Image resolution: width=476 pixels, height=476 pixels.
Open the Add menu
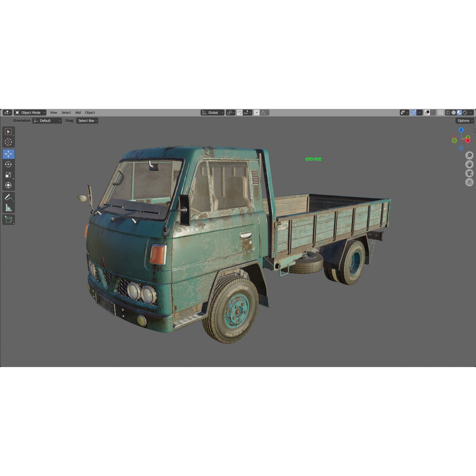[x=78, y=113]
